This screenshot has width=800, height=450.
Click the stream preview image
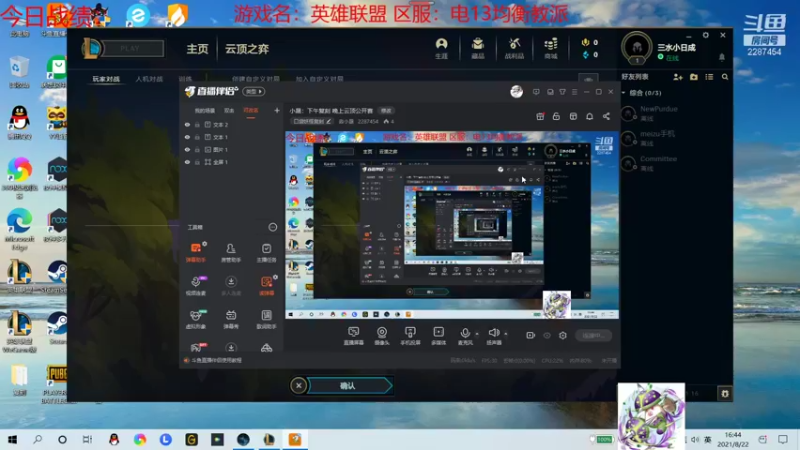[x=452, y=226]
